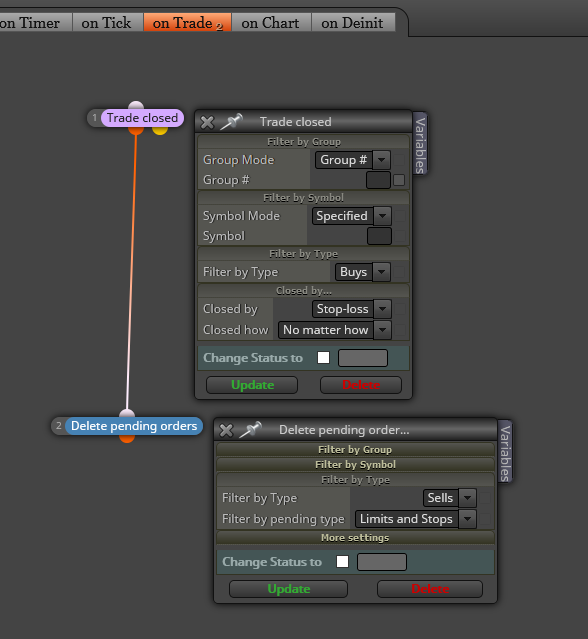The image size is (588, 639).
Task: Click status value field in Trade closed panel
Action: 363,358
